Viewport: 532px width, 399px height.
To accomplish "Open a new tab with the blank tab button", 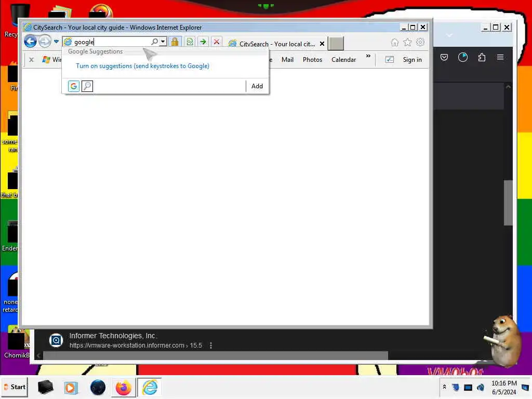I will pos(336,44).
